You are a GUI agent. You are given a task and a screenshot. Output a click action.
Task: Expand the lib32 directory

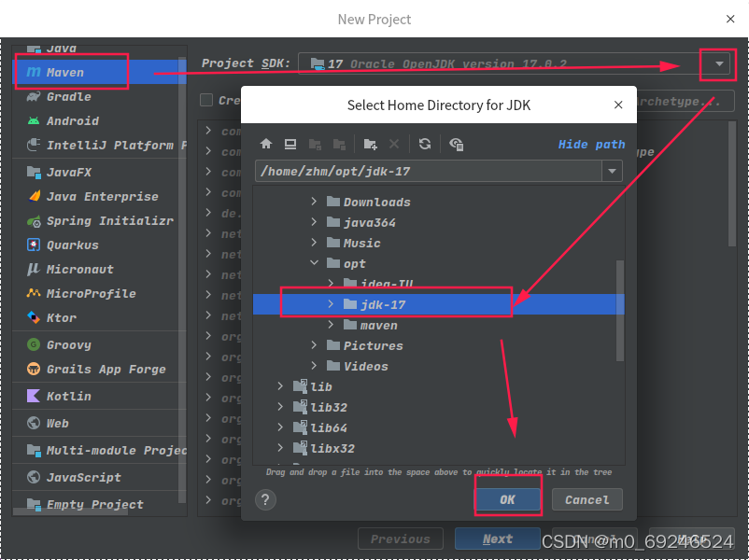point(280,407)
